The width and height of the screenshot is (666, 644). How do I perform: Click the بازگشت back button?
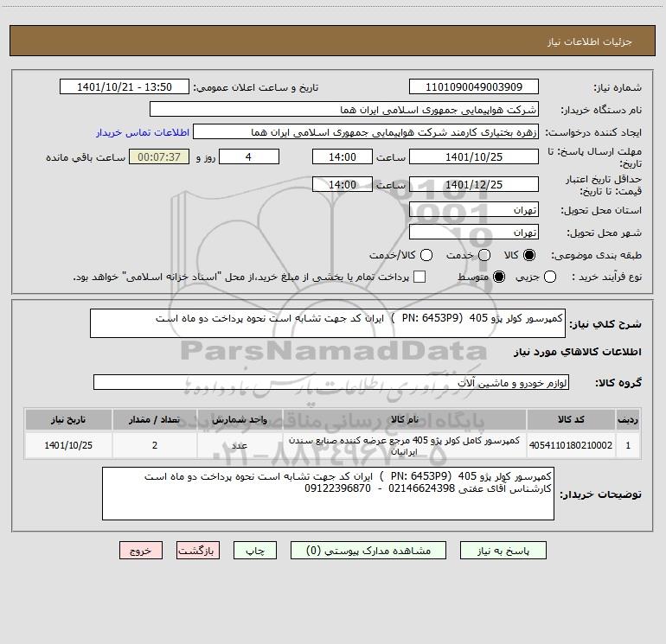click(x=198, y=551)
